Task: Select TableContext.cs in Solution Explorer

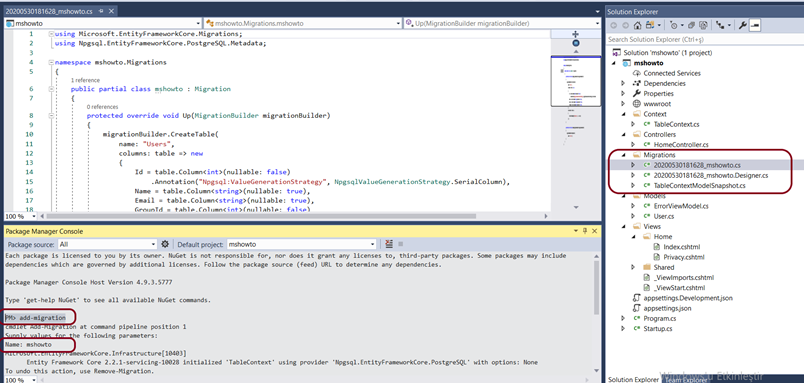Action: tap(676, 124)
